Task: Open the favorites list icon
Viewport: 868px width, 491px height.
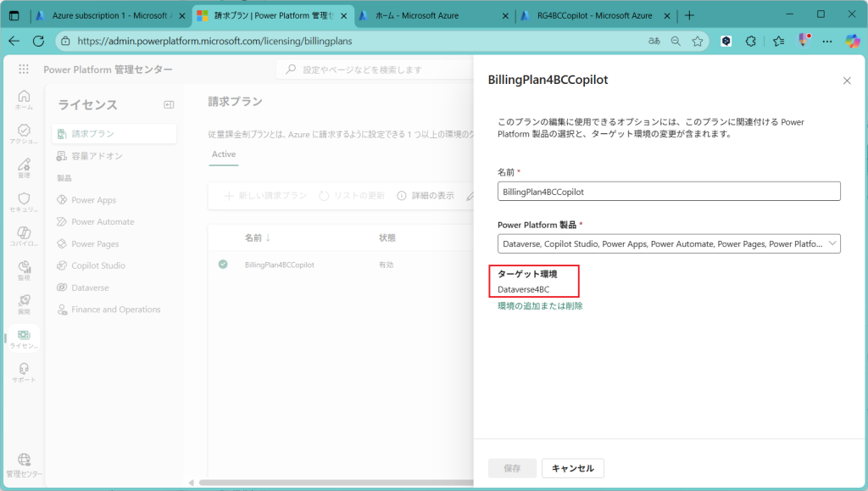Action: [x=778, y=41]
